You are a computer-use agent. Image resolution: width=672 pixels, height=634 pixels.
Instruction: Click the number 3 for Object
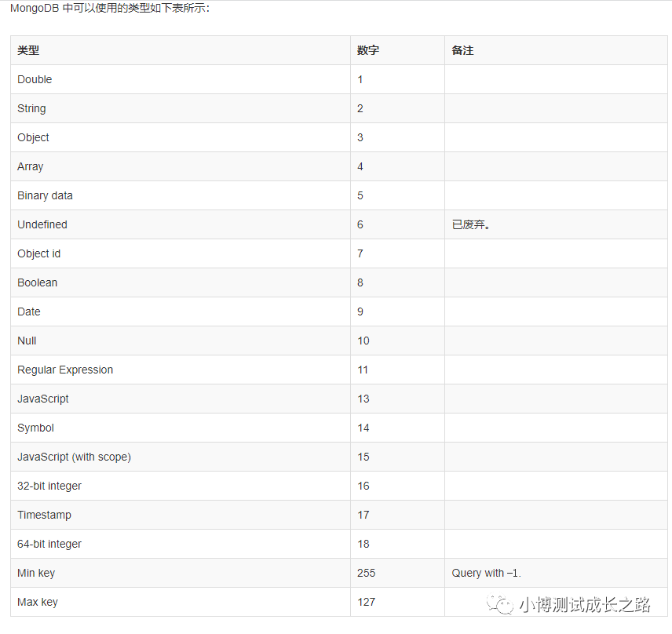pyautogui.click(x=360, y=137)
